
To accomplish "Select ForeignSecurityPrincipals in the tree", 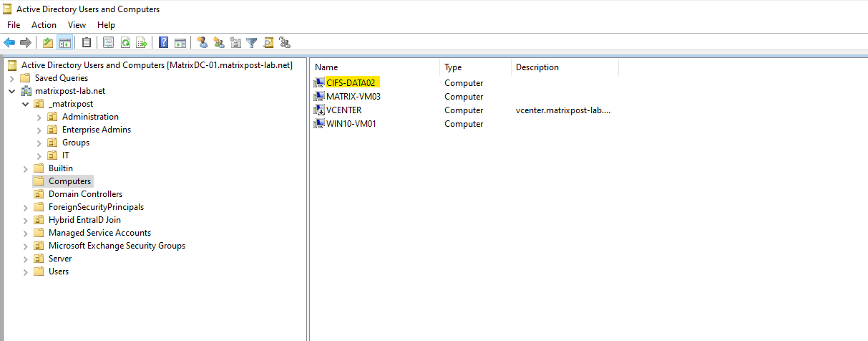I will click(x=96, y=207).
